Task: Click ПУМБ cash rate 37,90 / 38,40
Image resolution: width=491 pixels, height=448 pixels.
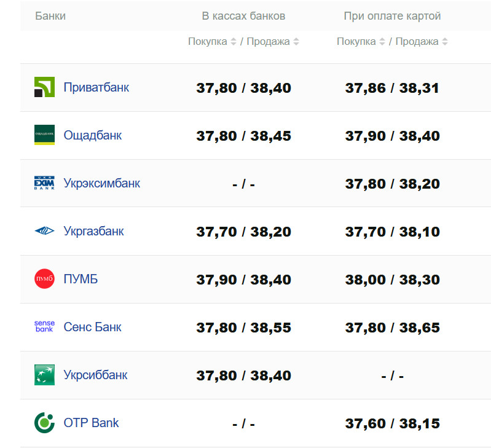Action: pos(243,280)
